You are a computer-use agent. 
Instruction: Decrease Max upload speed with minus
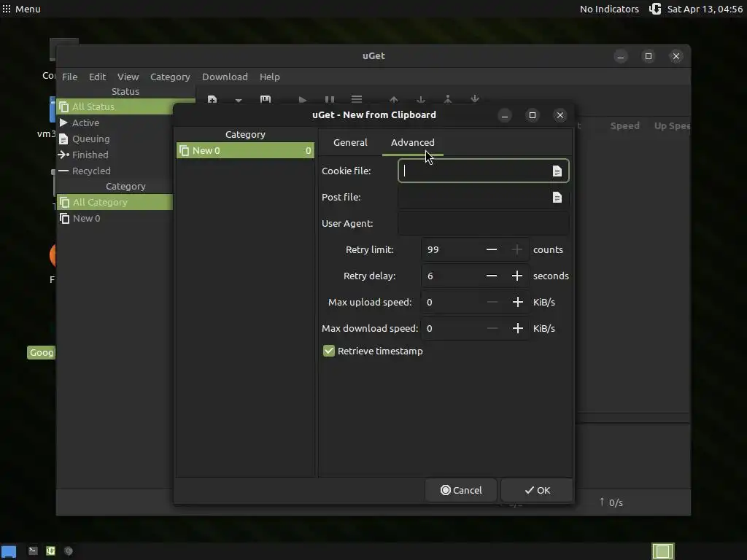pyautogui.click(x=492, y=302)
